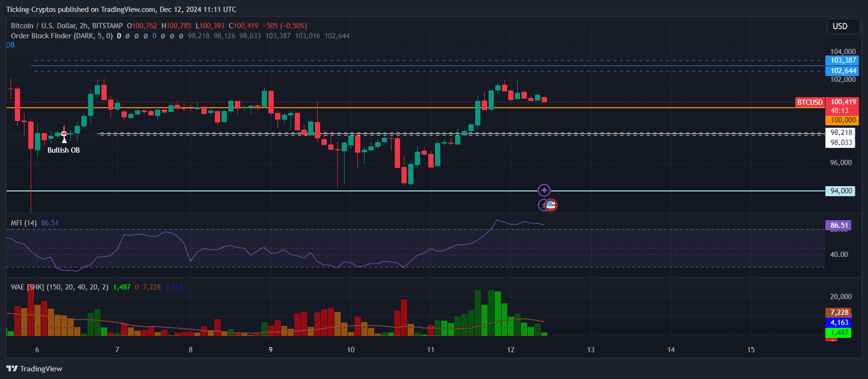Click date 9 on the time axis
Screen dimensions: 868x379
click(x=271, y=350)
